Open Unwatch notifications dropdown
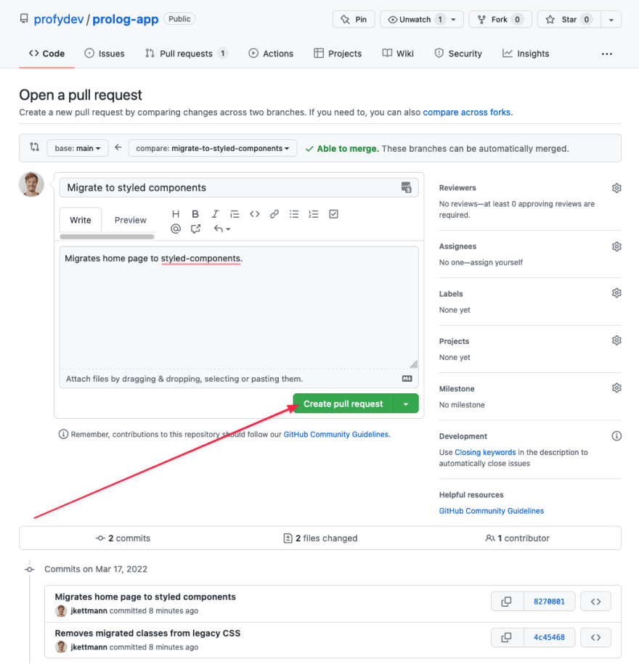Viewport: 639px width, 672px height. coord(422,20)
